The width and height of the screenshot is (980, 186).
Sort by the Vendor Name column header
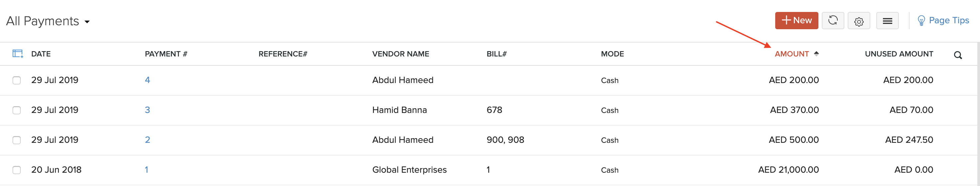point(400,54)
